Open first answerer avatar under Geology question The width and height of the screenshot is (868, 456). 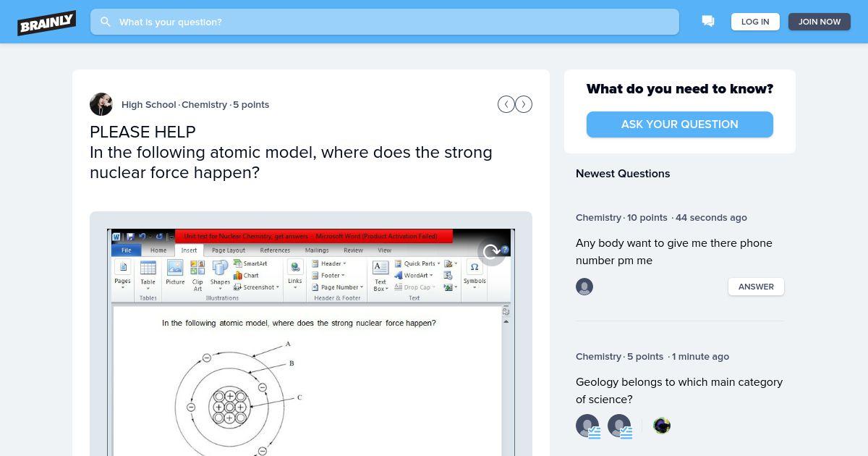click(587, 426)
